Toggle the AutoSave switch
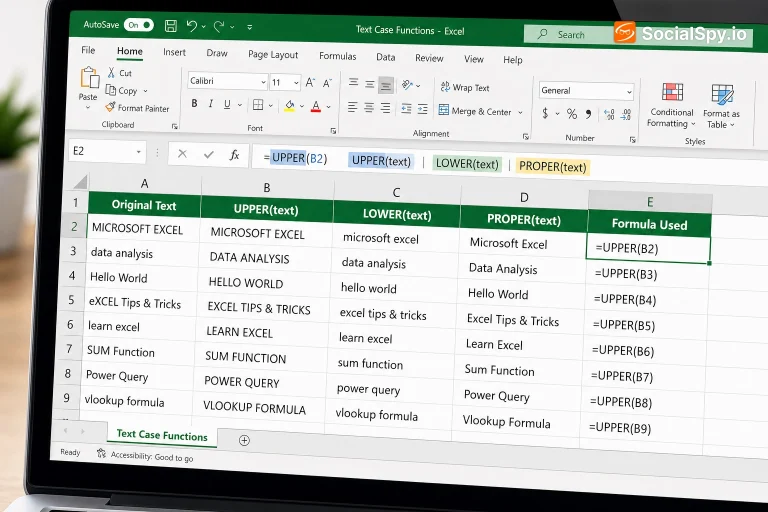 (139, 24)
